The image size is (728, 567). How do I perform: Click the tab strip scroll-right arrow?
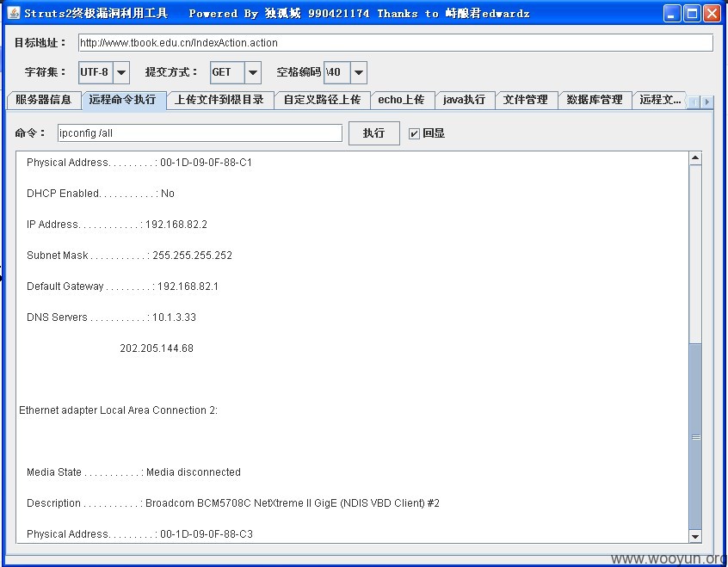(x=706, y=102)
